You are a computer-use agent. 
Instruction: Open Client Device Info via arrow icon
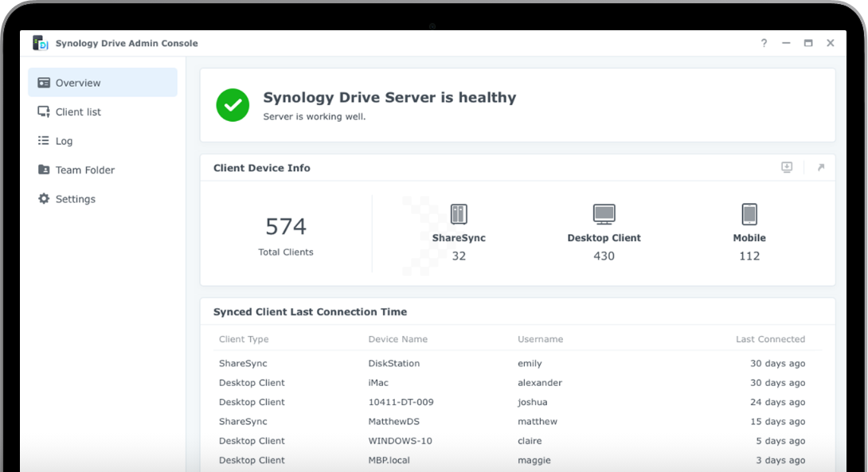coord(820,167)
